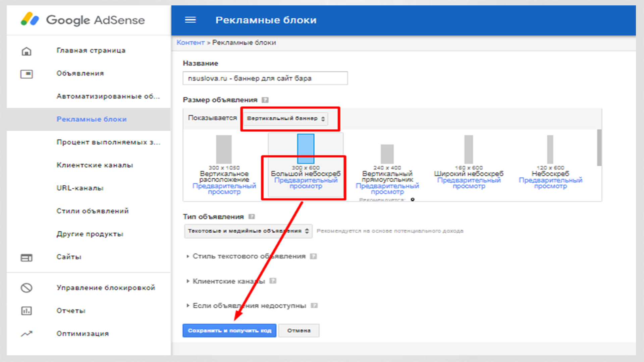The width and height of the screenshot is (644, 362).
Task: Click help icon beside Тип объявления
Action: (252, 217)
